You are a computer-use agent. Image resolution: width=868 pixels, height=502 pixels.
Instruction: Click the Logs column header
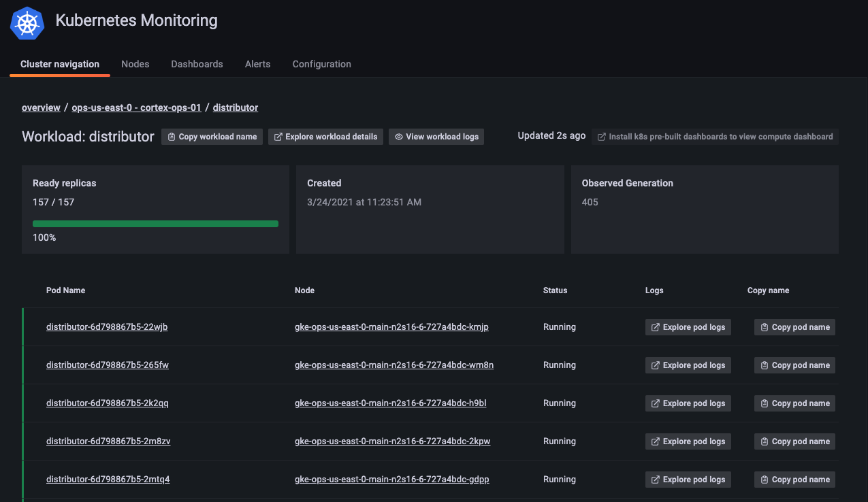coord(654,290)
